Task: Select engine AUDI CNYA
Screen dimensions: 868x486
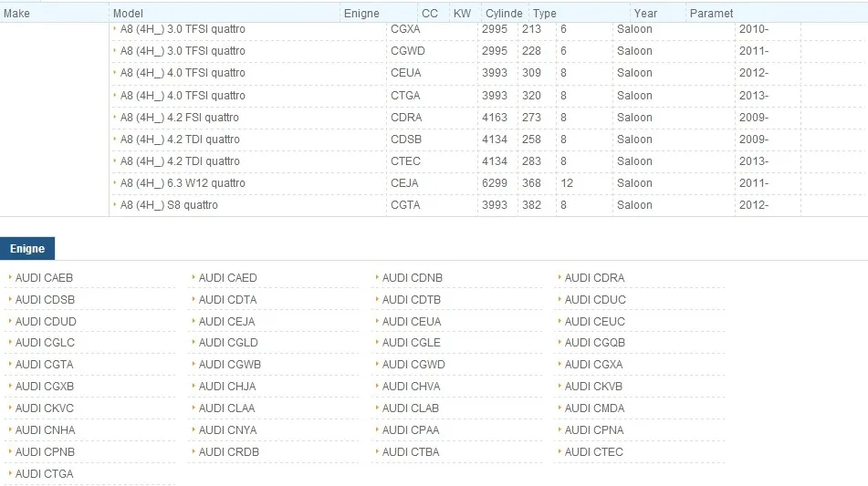Action: point(227,430)
